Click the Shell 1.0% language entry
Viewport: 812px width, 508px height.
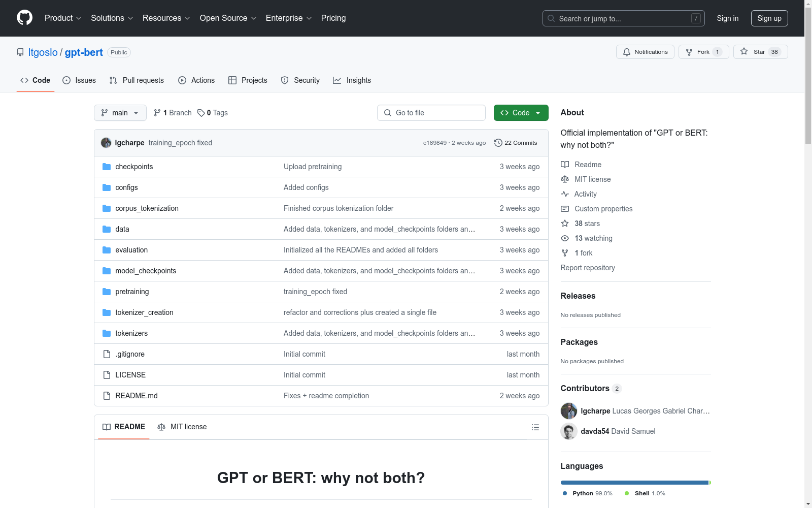point(645,493)
